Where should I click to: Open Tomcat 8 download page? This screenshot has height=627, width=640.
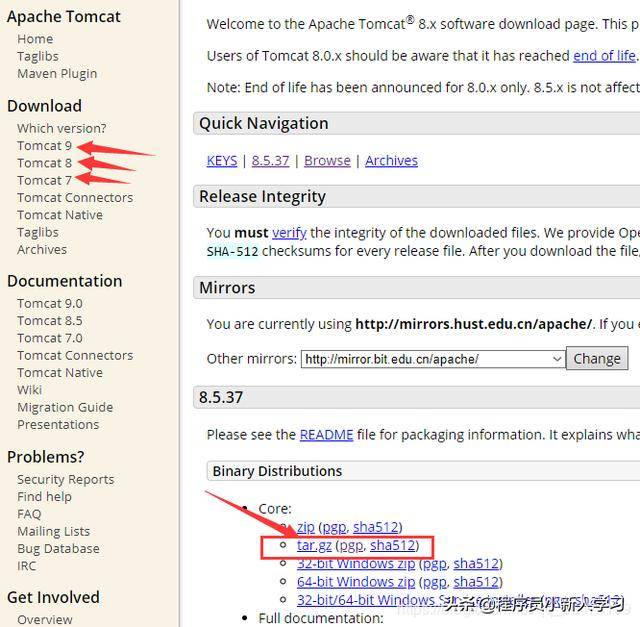[44, 163]
